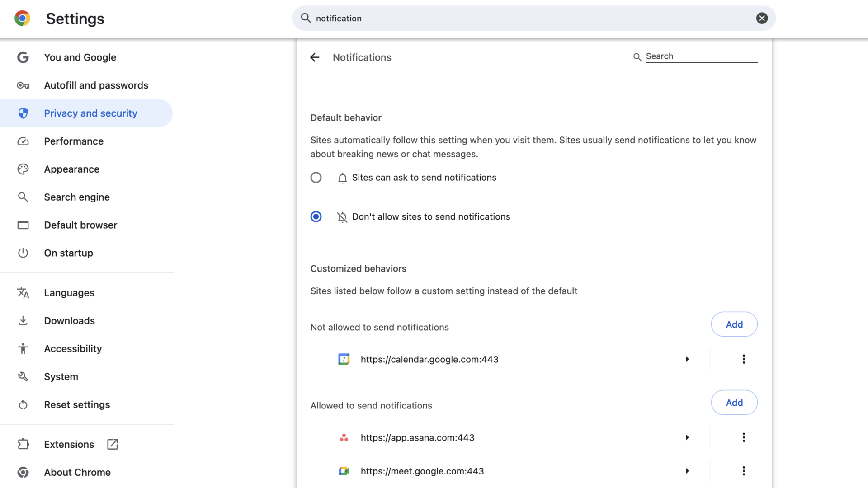This screenshot has height=488, width=868.
Task: Click the System wrench icon
Action: click(23, 376)
